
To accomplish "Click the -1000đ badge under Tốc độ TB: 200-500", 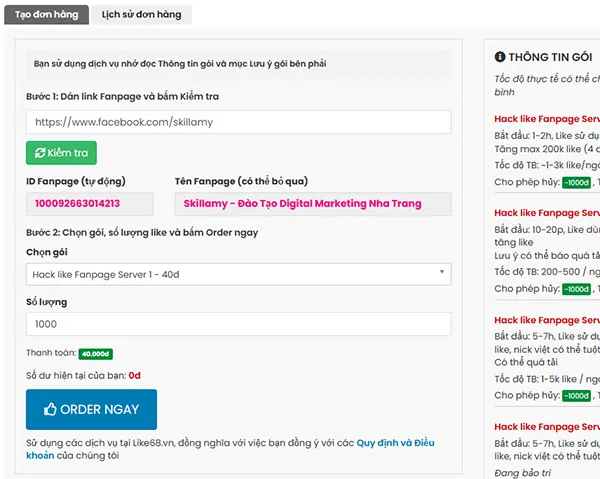I will point(576,289).
